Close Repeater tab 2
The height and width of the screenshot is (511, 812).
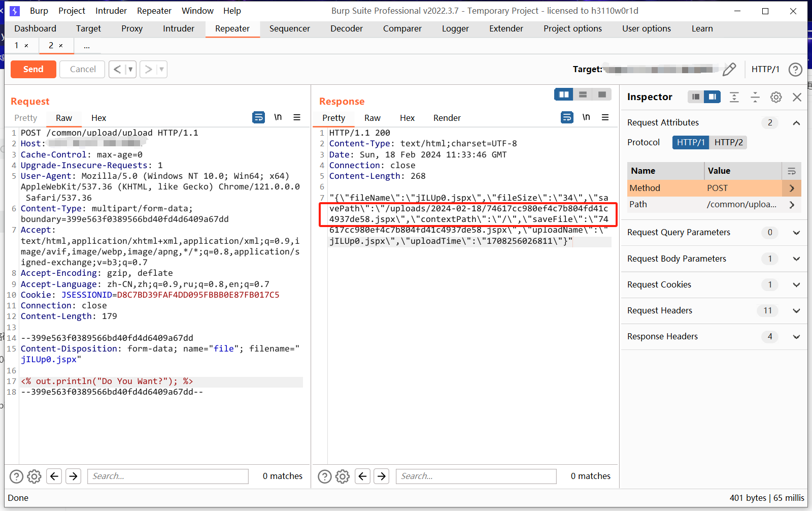coord(61,46)
